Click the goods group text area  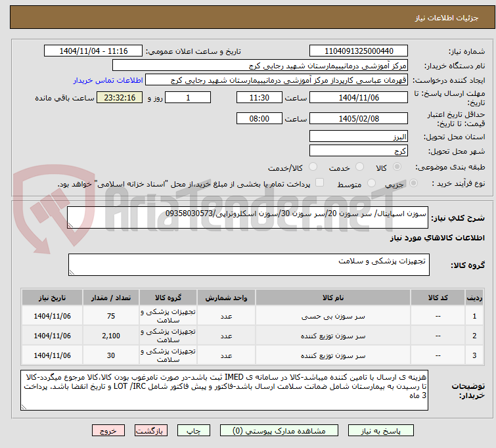(248, 265)
